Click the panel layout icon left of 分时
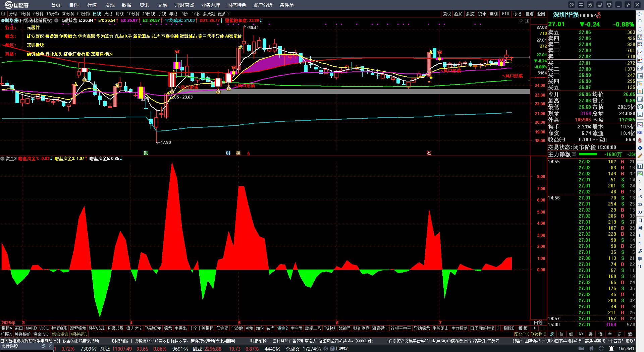Image resolution: width=644 pixels, height=352 pixels. pos(3,14)
